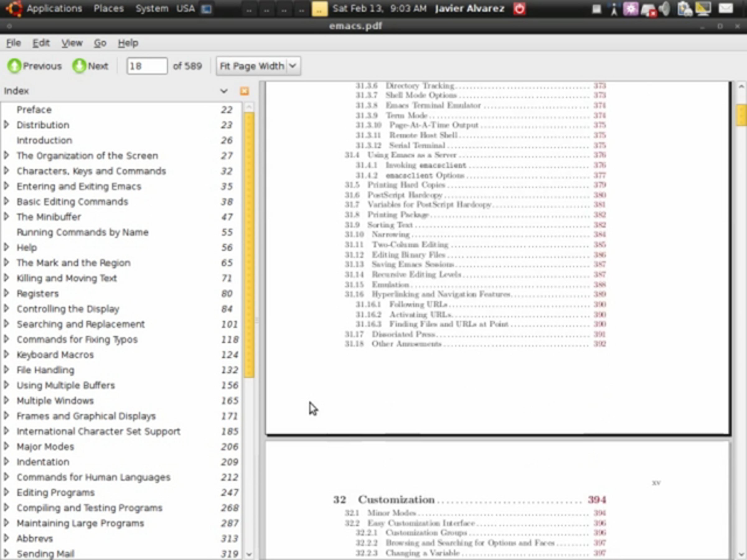Expand the Basic Editing Commands entry

click(6, 201)
